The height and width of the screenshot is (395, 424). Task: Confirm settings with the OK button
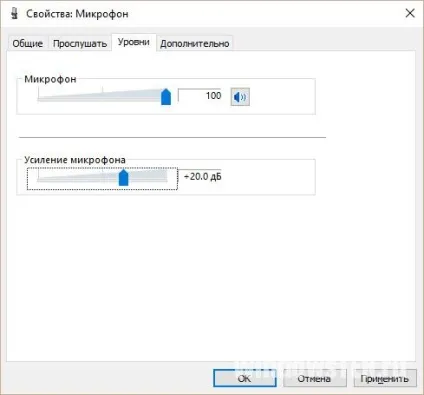[245, 378]
